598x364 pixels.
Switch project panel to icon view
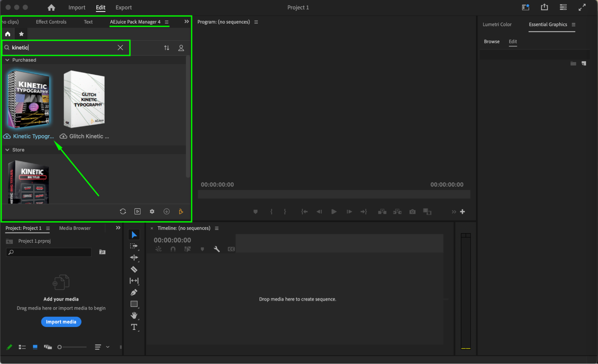pos(35,347)
